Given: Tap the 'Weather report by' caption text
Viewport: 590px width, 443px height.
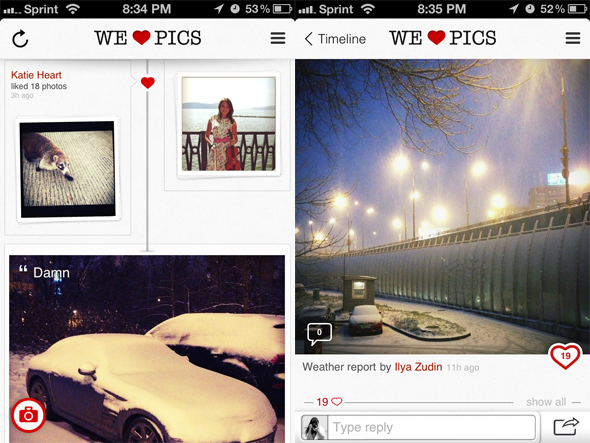Looking at the screenshot, I should point(347,367).
